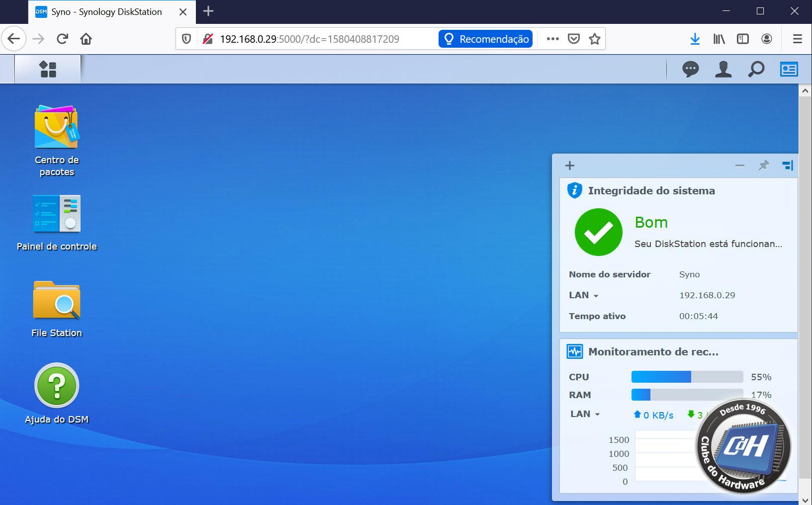Close the Synology DiskStation browser tab
This screenshot has width=812, height=505.
pos(183,12)
